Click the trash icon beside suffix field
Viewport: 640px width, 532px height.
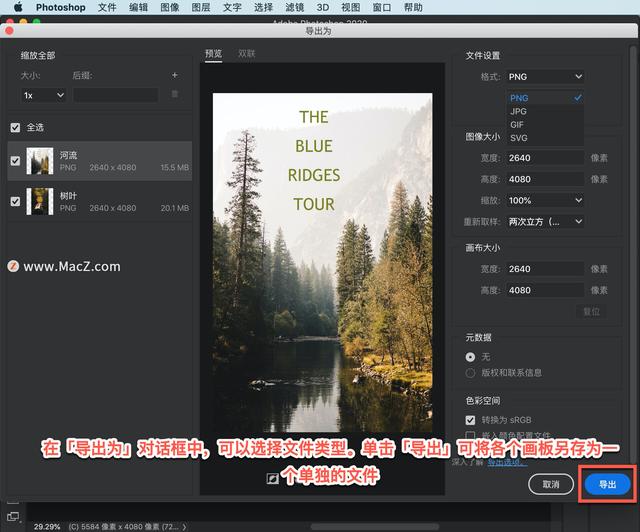point(174,94)
